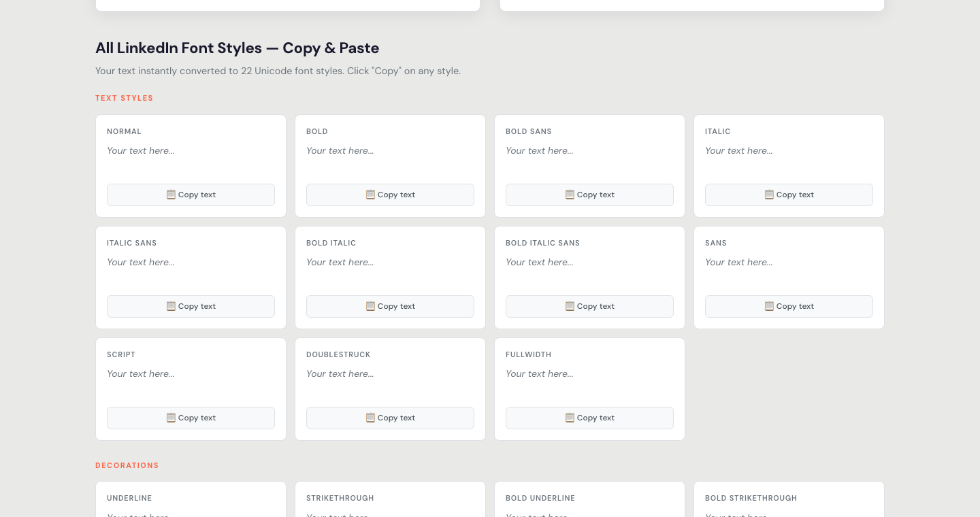Image resolution: width=980 pixels, height=517 pixels.
Task: Click the preview text in Bold Italic Sans card
Action: click(x=540, y=262)
